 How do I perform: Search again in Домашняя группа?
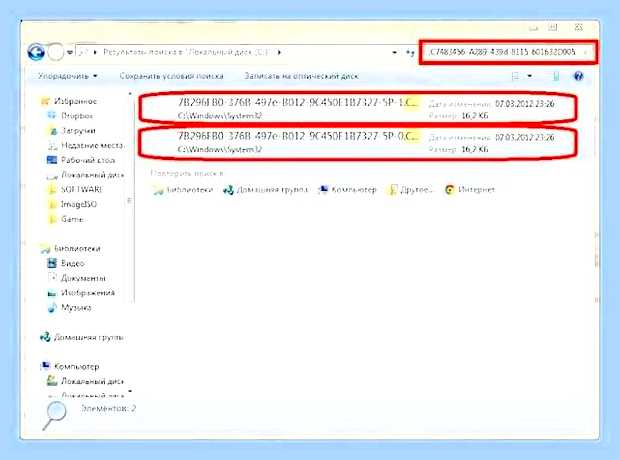pos(266,190)
